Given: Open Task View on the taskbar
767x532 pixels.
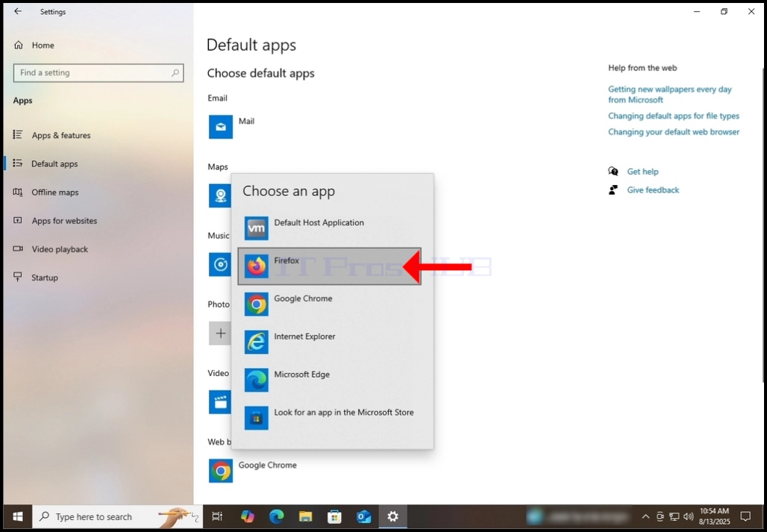Looking at the screenshot, I should [x=217, y=516].
